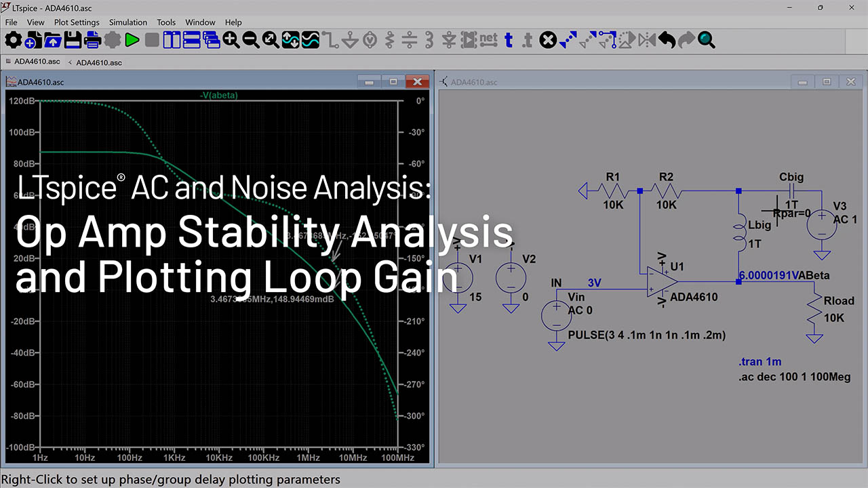Click the cursor readout ending in 148.94469mdB

pyautogui.click(x=272, y=299)
